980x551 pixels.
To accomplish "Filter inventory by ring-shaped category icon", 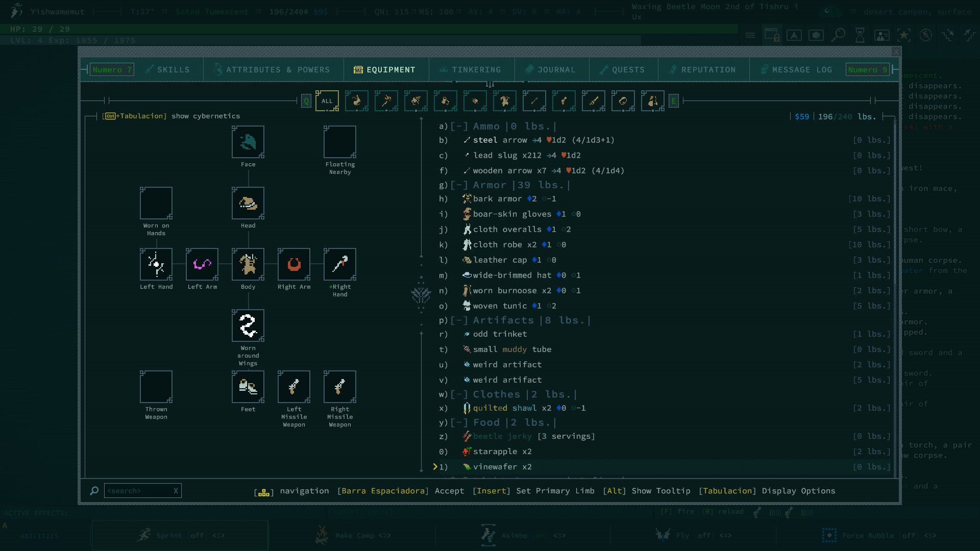I will (x=623, y=101).
